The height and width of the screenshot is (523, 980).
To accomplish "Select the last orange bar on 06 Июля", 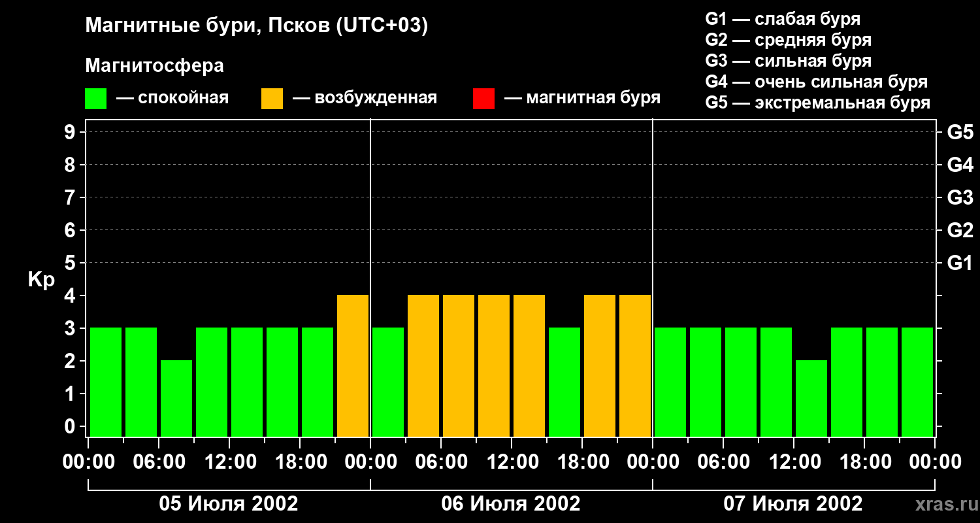I will 635,365.
